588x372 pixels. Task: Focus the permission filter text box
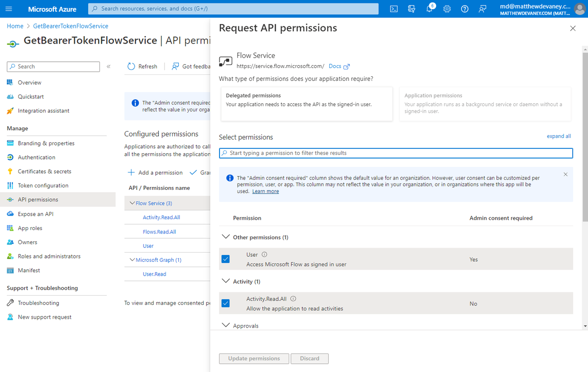pyautogui.click(x=396, y=153)
